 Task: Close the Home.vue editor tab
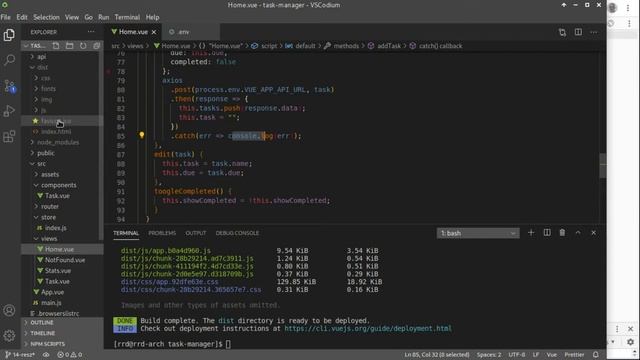pos(154,32)
